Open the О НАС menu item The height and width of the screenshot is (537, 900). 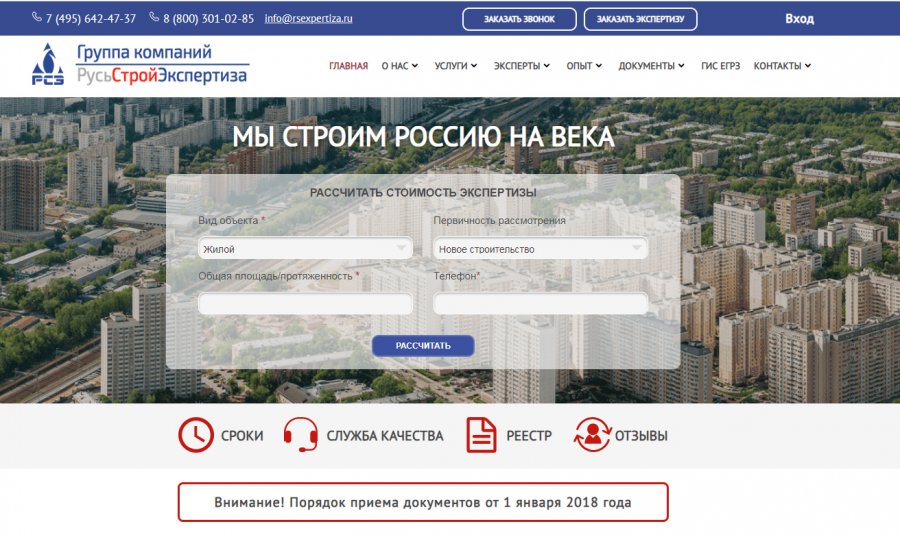tap(395, 66)
